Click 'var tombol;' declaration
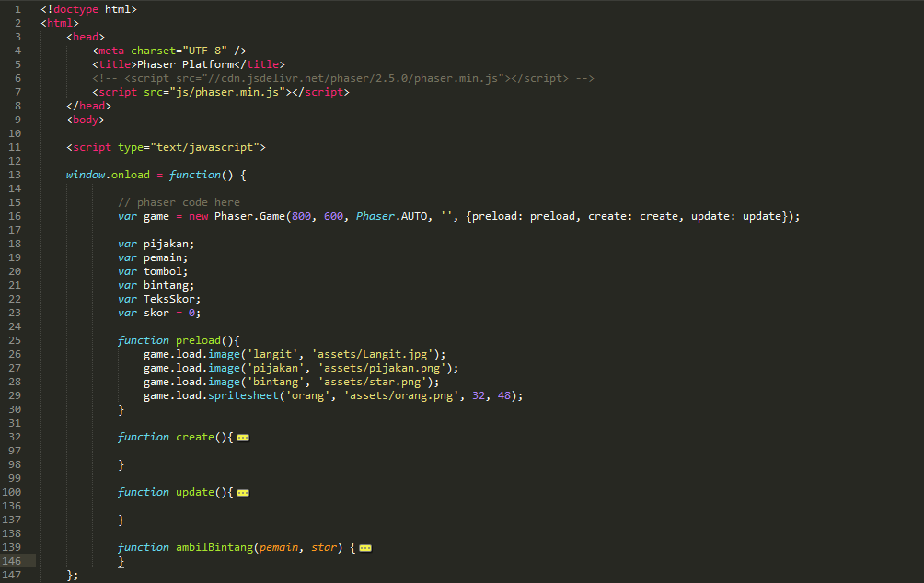This screenshot has height=583, width=924. [153, 271]
